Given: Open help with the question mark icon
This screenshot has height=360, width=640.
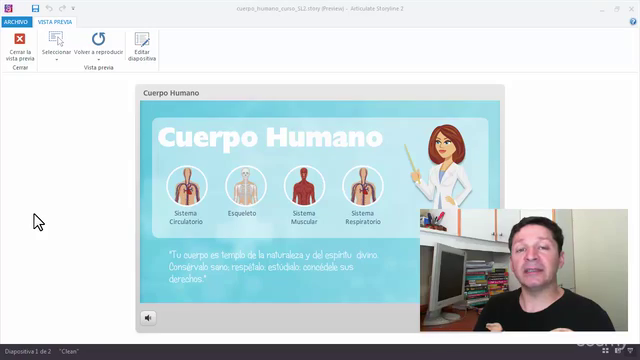Looking at the screenshot, I should pos(633,22).
